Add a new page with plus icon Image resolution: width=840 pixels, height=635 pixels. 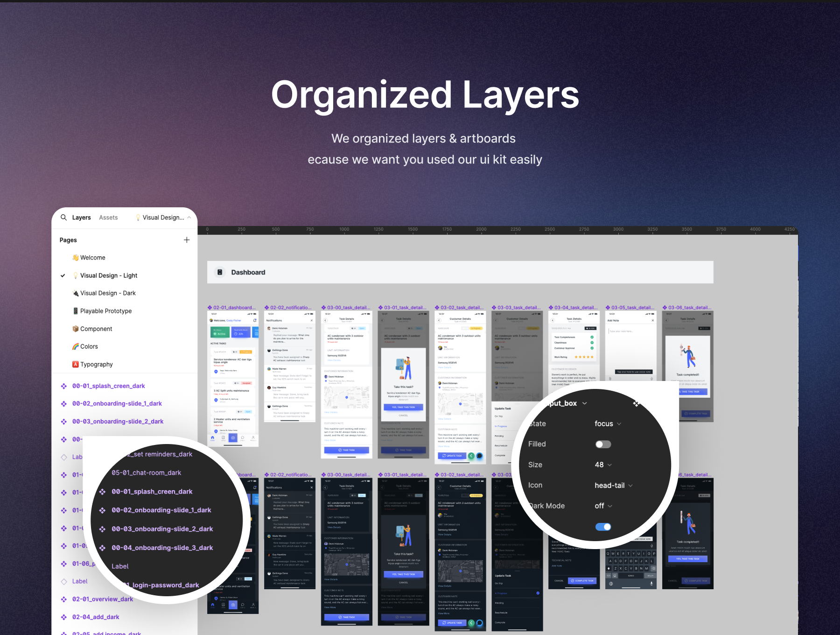(x=187, y=240)
